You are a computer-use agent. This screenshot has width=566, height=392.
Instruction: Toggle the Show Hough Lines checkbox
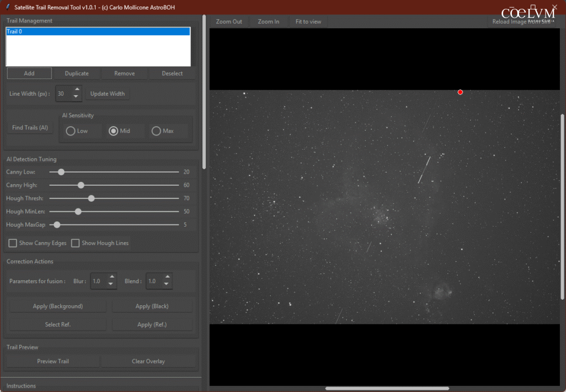point(76,243)
